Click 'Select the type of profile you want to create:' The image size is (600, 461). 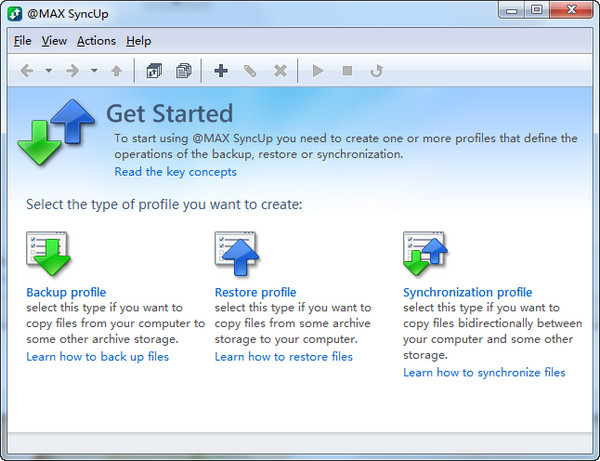click(164, 204)
